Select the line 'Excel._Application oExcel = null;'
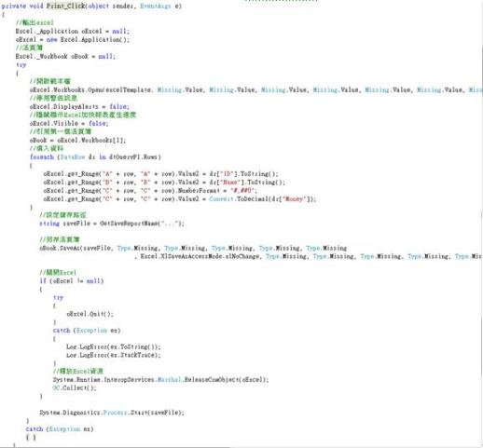Image resolution: width=483 pixels, height=448 pixels. click(x=73, y=32)
